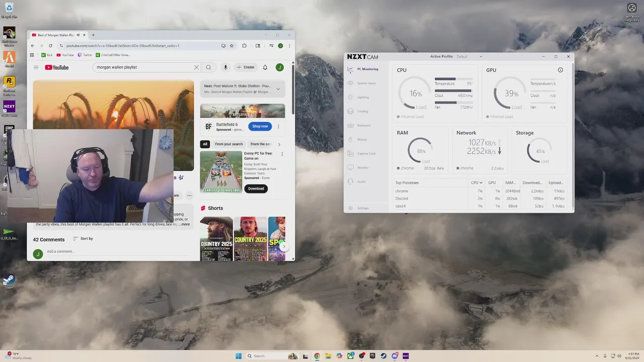Open YouTube notifications bell
Image resolution: width=644 pixels, height=362 pixels.
pyautogui.click(x=265, y=67)
